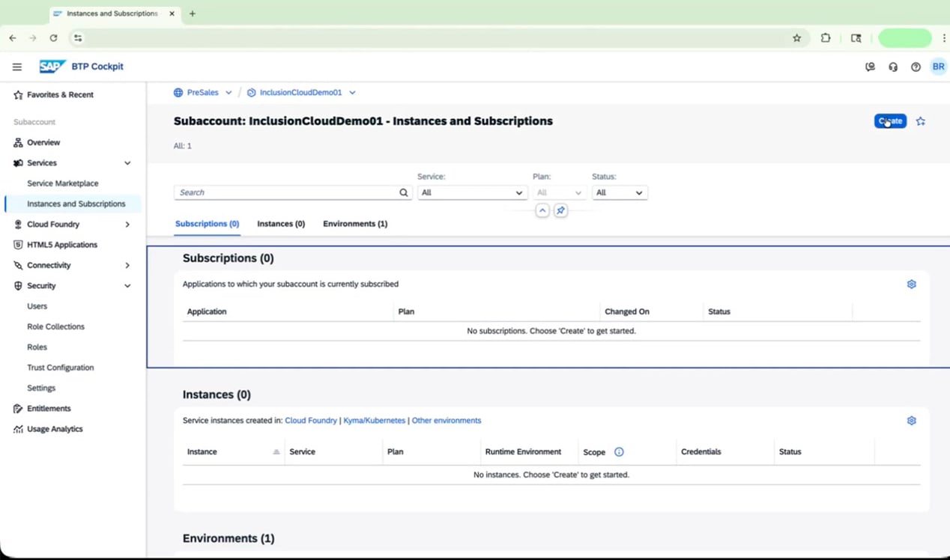Open the Other environments link
The image size is (950, 560).
[447, 421]
